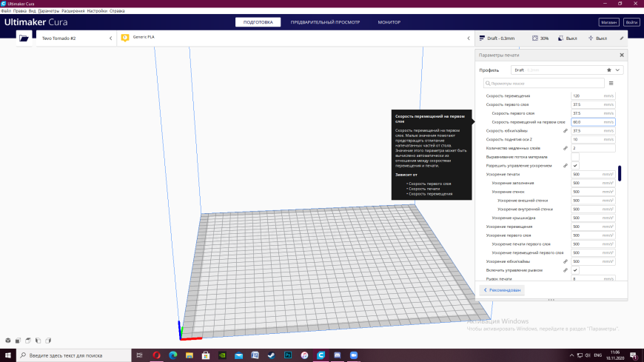Switch to left side view cube icon
This screenshot has height=362, width=644.
point(38,341)
